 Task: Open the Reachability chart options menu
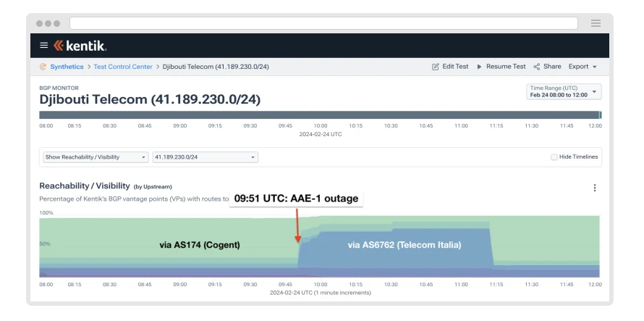point(594,188)
